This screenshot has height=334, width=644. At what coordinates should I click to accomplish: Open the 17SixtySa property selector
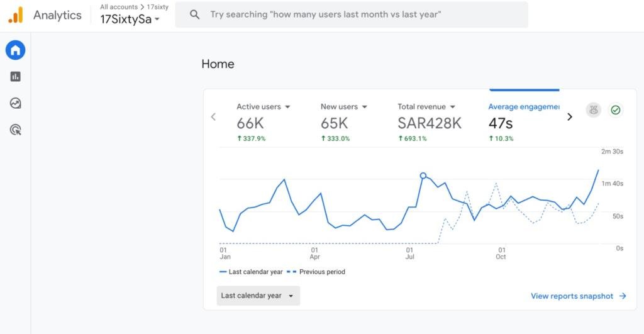(x=130, y=19)
